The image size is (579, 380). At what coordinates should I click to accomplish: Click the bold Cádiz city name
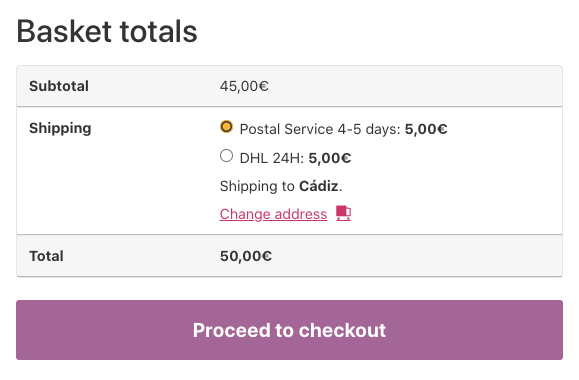319,186
